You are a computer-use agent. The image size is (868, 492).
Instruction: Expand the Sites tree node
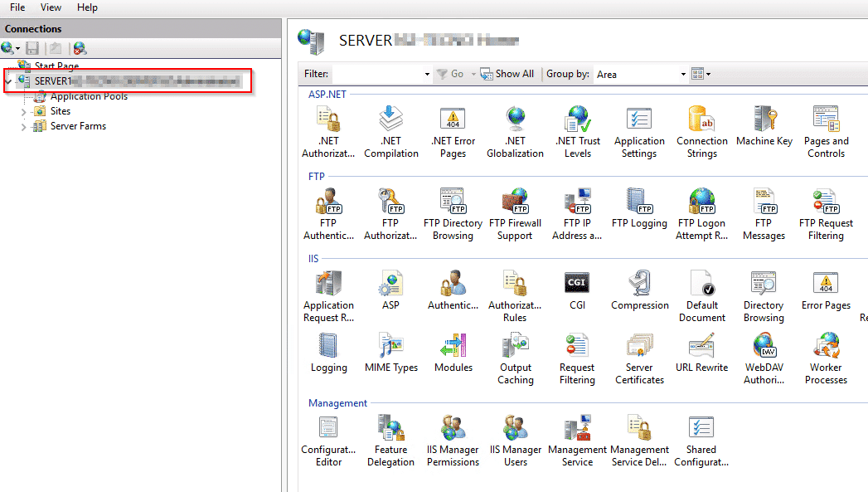pos(23,111)
